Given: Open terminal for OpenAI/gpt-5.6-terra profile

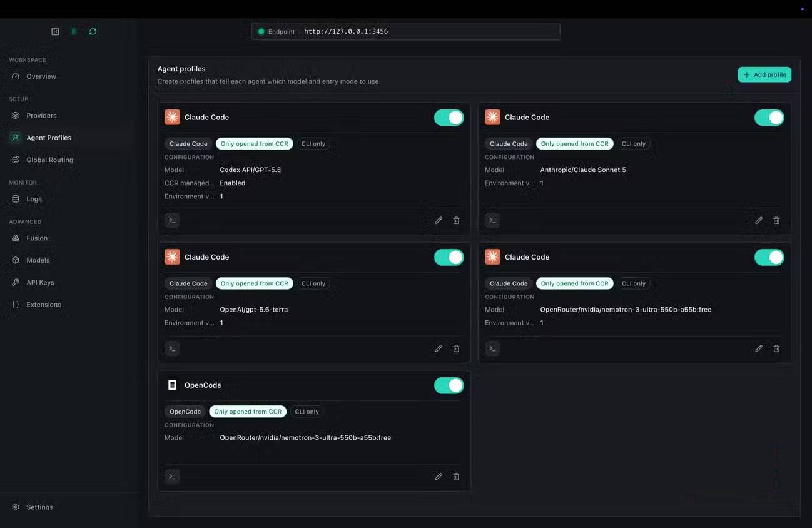Looking at the screenshot, I should tap(172, 348).
